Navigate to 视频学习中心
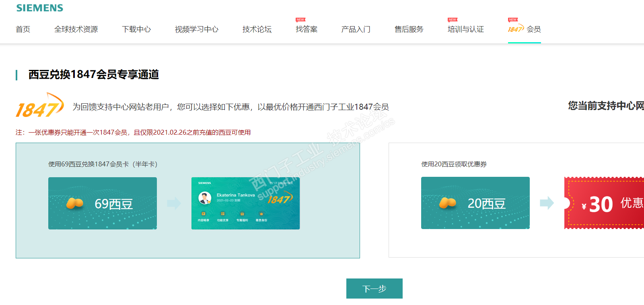 tap(197, 29)
